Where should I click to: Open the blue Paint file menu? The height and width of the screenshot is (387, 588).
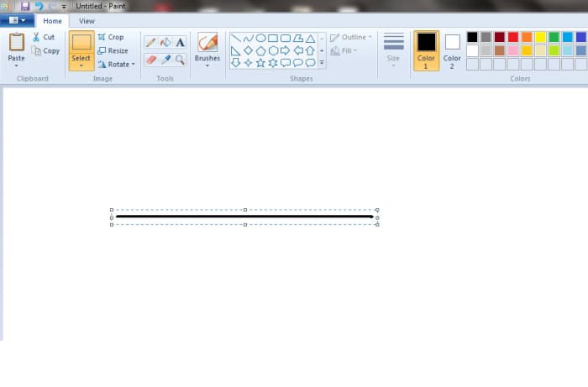coord(17,21)
